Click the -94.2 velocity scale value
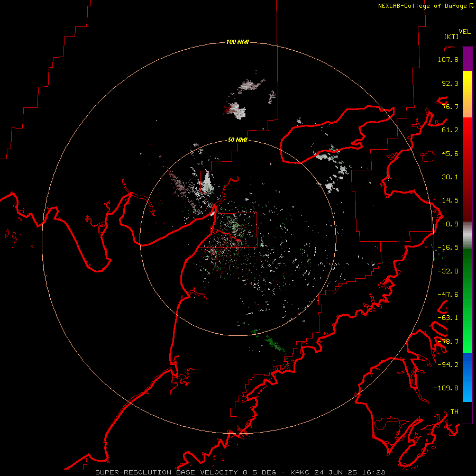 point(448,365)
